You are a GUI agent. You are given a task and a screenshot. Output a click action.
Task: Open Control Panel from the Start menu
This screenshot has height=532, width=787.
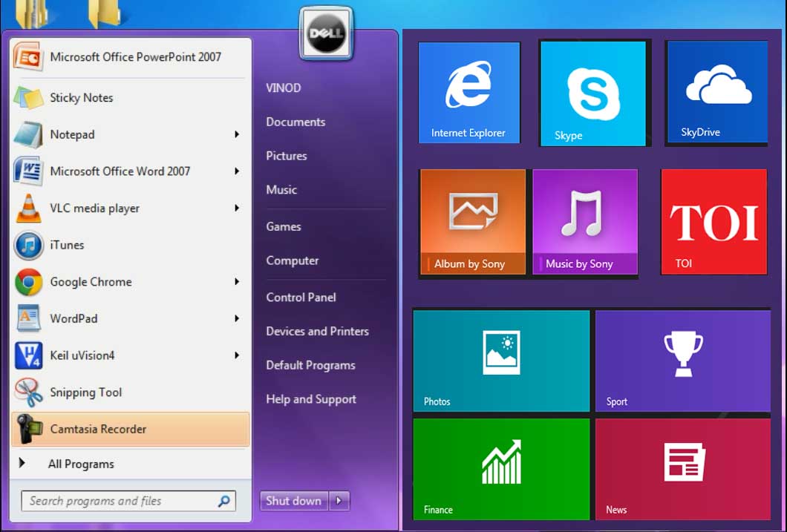point(300,297)
